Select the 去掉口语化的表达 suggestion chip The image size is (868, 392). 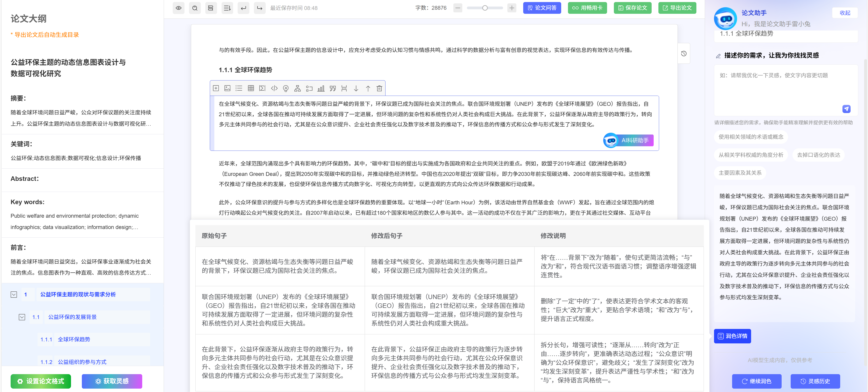(818, 155)
